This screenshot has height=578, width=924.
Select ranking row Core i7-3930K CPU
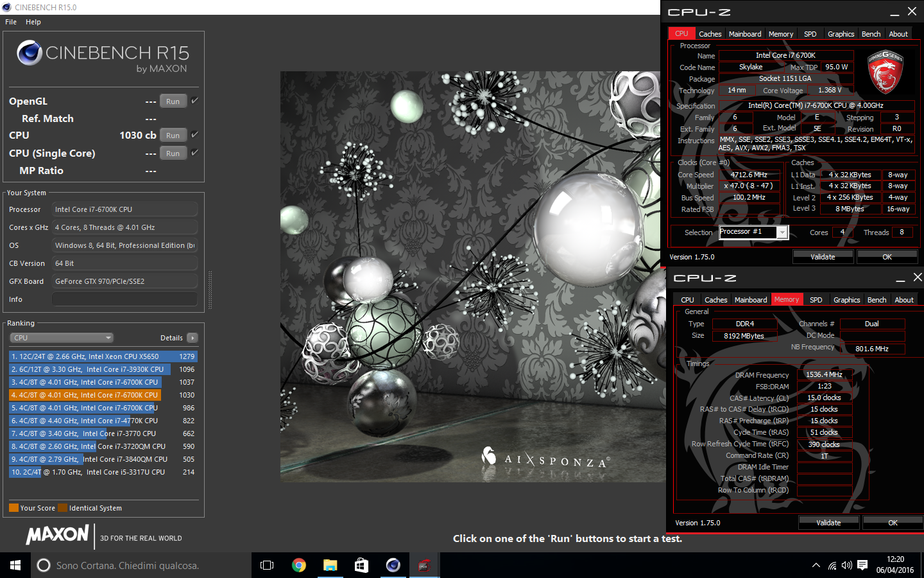coord(103,369)
